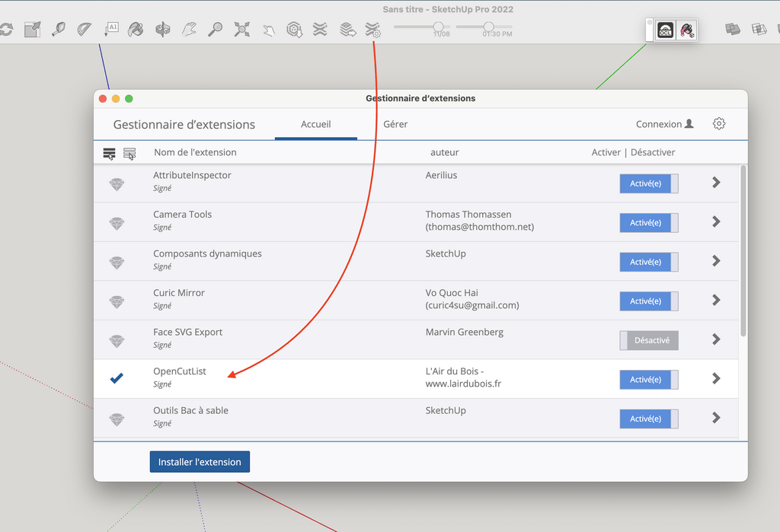Image resolution: width=780 pixels, height=532 pixels.
Task: Switch to the Accueil tab
Action: click(316, 124)
